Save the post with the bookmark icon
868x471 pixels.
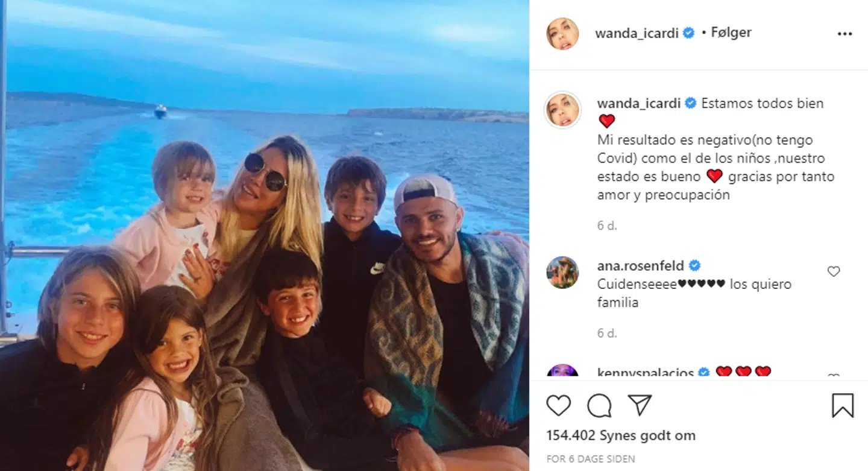[843, 405]
